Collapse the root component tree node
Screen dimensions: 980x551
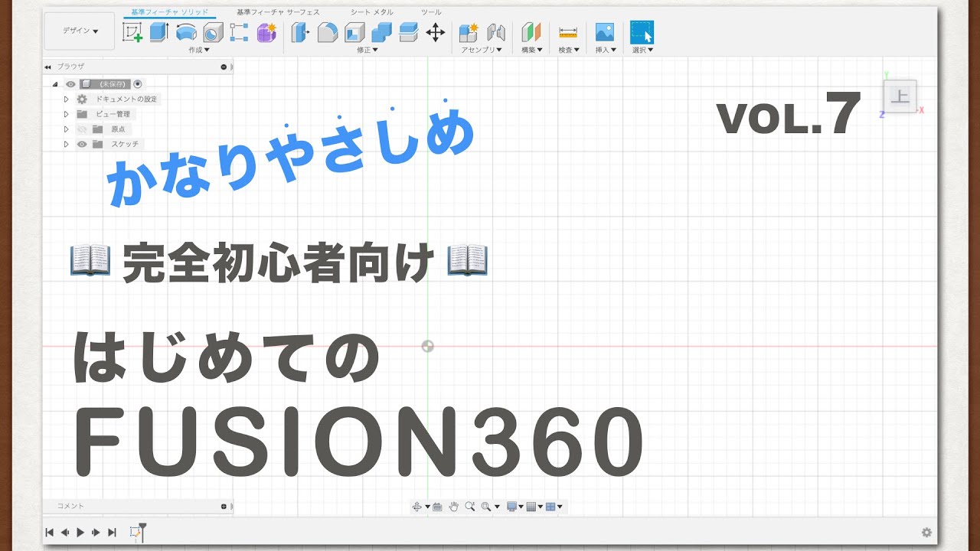click(55, 84)
